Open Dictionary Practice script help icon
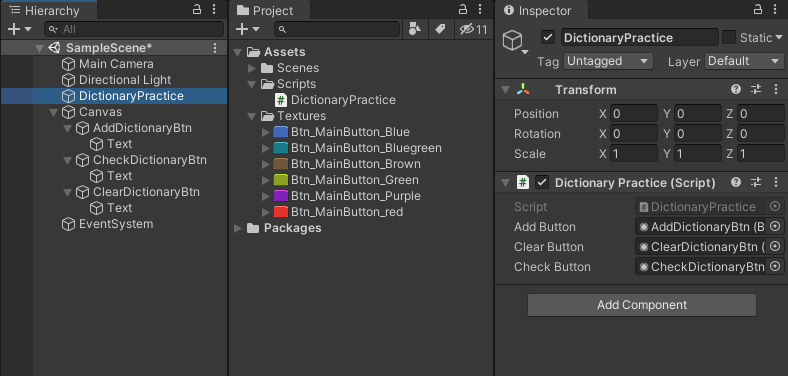The image size is (788, 376). pyautogui.click(x=736, y=182)
